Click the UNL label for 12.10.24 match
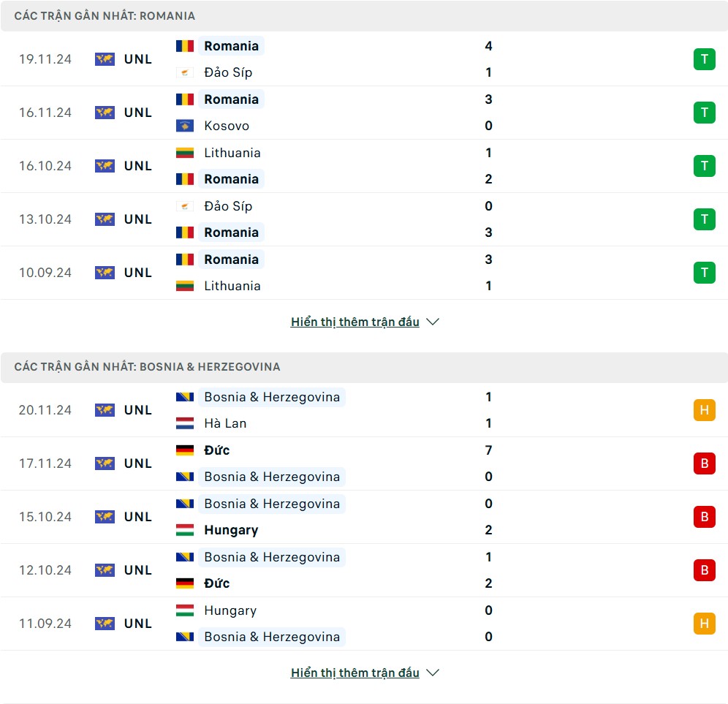 tap(138, 569)
